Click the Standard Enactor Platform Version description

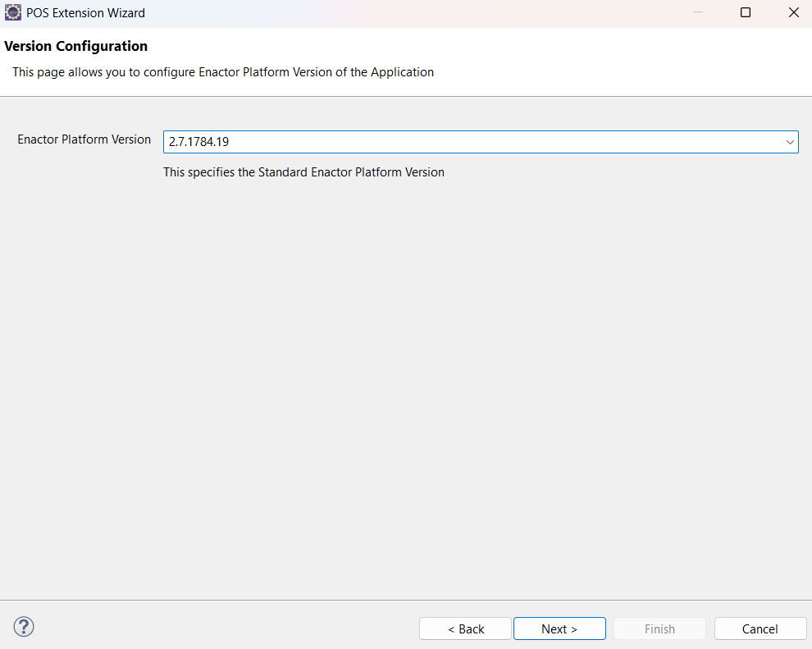(x=303, y=172)
